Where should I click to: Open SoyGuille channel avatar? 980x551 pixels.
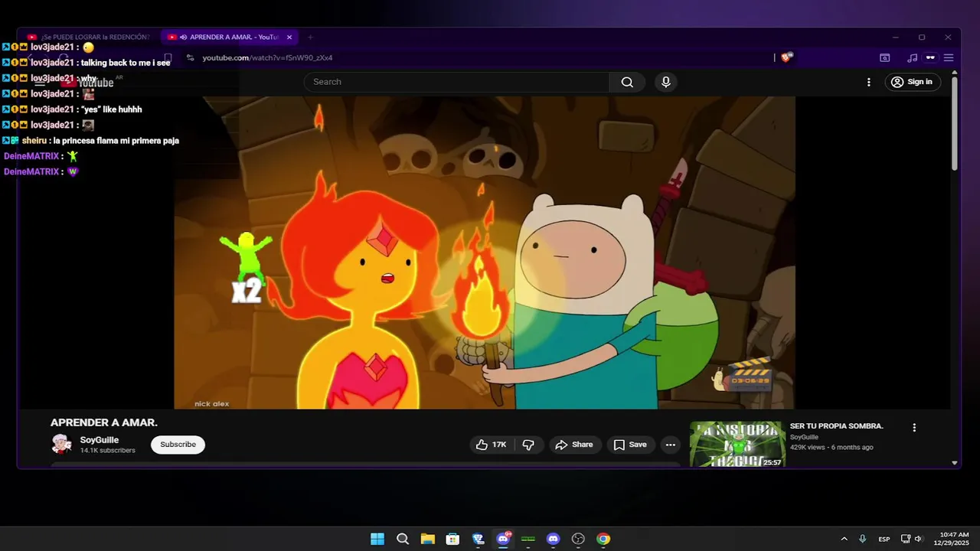61,444
